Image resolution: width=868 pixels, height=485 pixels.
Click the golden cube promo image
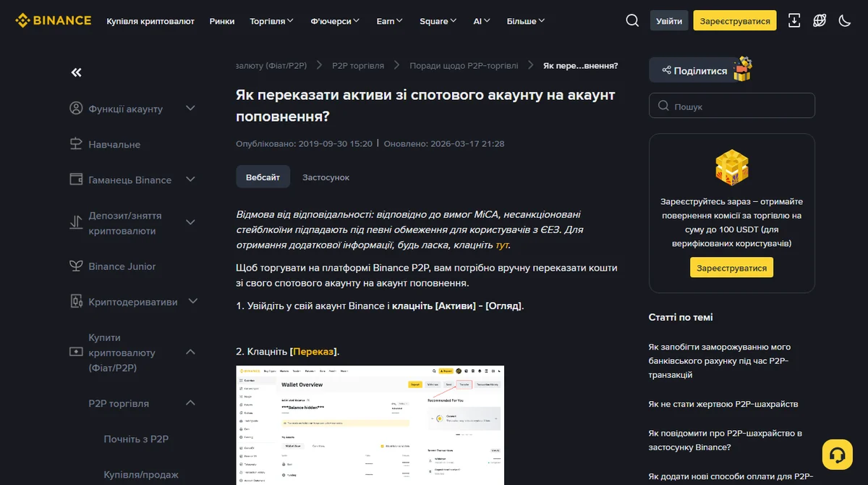pyautogui.click(x=732, y=168)
